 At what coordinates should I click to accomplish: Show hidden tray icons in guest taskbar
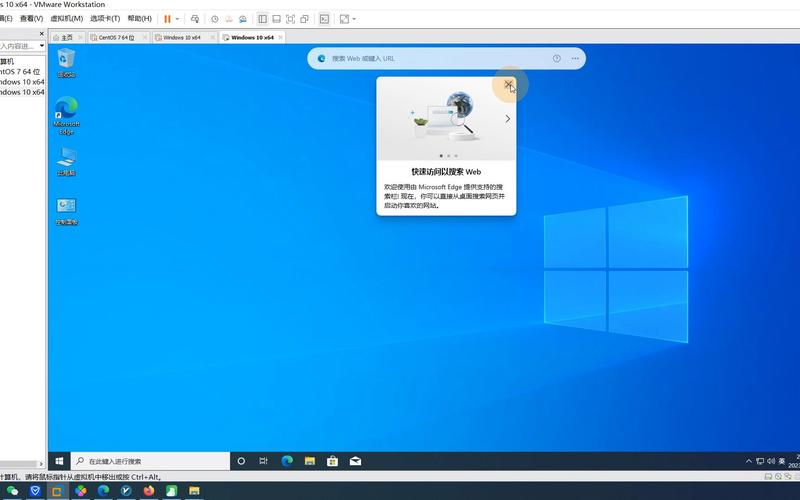point(749,461)
